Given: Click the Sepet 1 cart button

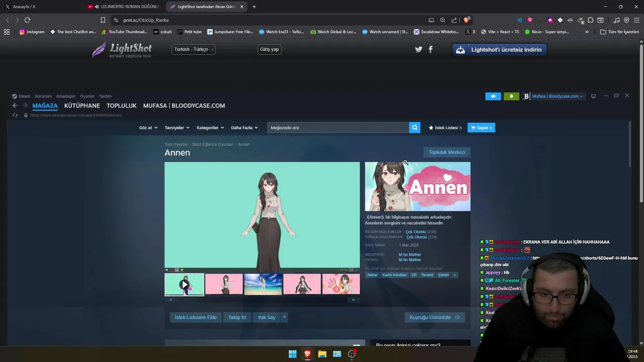Looking at the screenshot, I should point(481,128).
